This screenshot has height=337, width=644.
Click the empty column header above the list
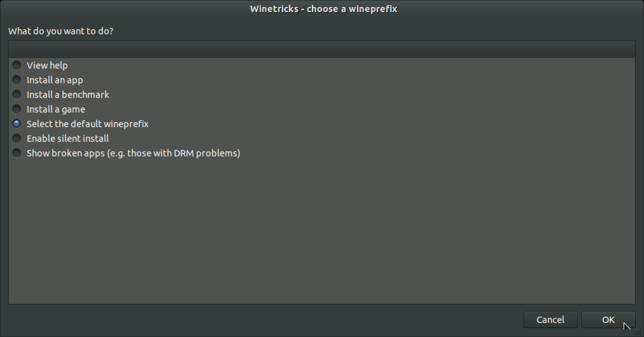coord(322,49)
